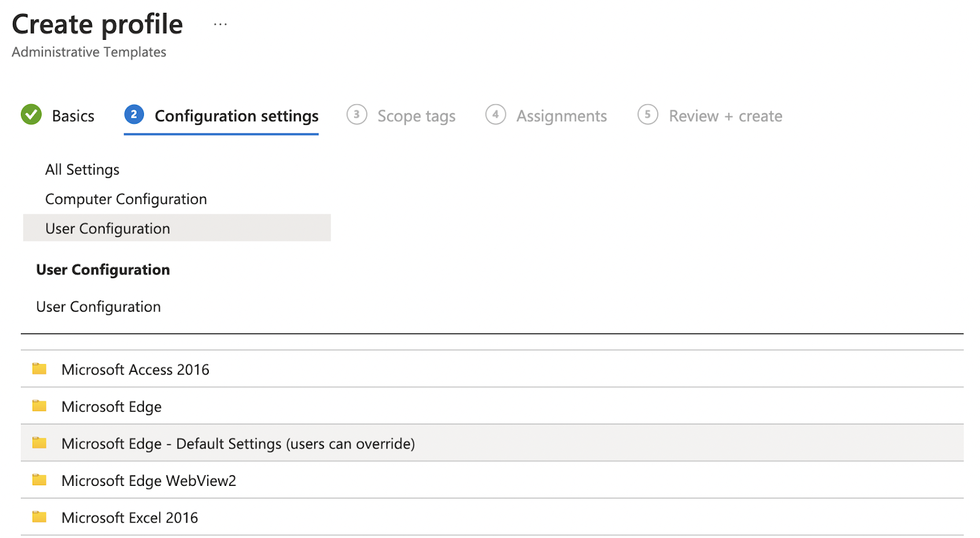The image size is (980, 538).
Task: Click the Microsoft Edge WebView2 folder icon
Action: tap(39, 480)
